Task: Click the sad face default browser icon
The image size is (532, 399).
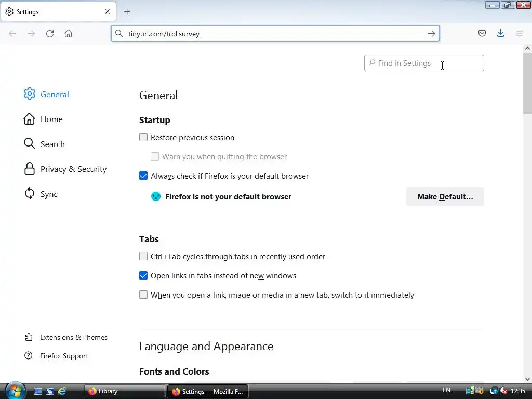Action: click(x=156, y=196)
